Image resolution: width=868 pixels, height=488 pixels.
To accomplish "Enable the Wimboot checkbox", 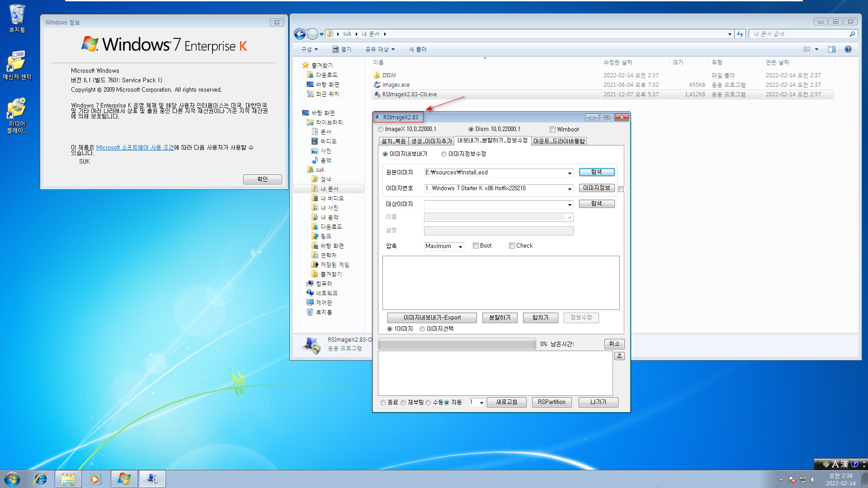I will (x=552, y=129).
